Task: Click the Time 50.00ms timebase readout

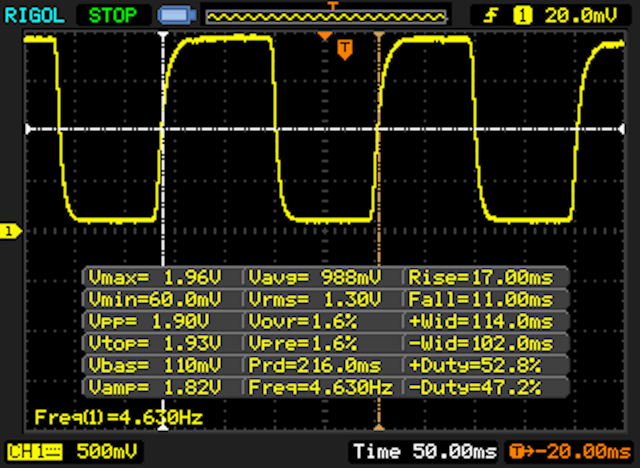Action: [x=425, y=451]
